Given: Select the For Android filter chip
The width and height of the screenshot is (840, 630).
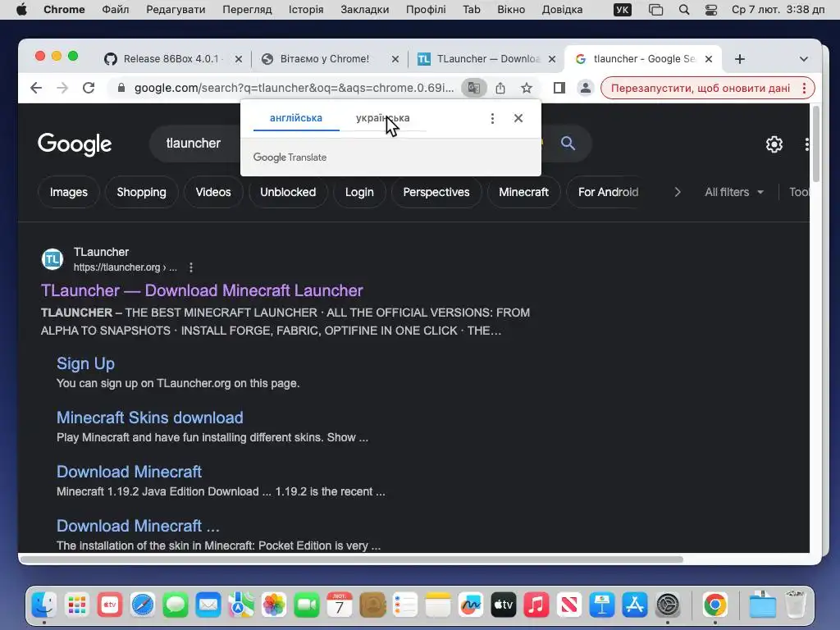Looking at the screenshot, I should 608,192.
